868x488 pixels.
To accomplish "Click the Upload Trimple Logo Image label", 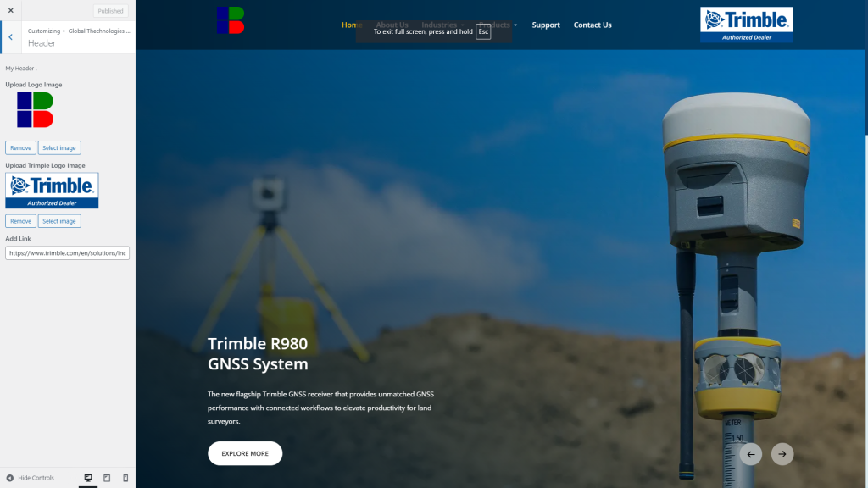I will point(46,165).
